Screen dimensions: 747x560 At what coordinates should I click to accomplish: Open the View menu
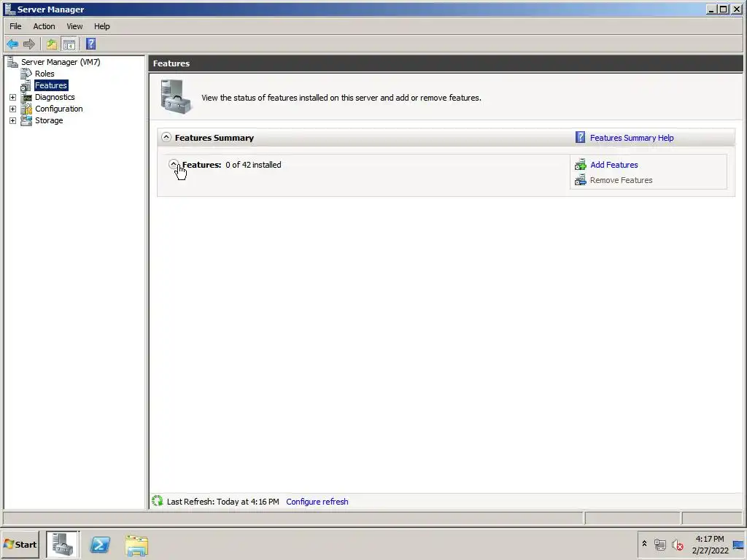(74, 26)
